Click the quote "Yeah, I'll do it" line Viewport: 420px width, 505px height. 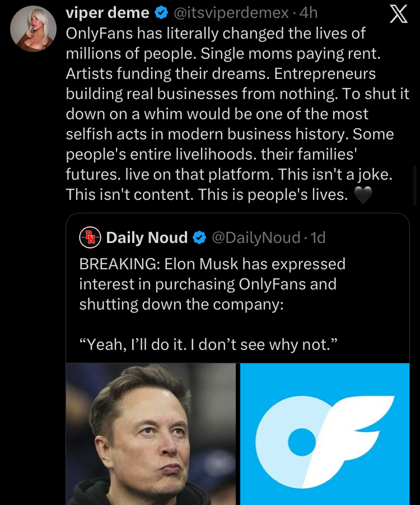pyautogui.click(x=208, y=344)
